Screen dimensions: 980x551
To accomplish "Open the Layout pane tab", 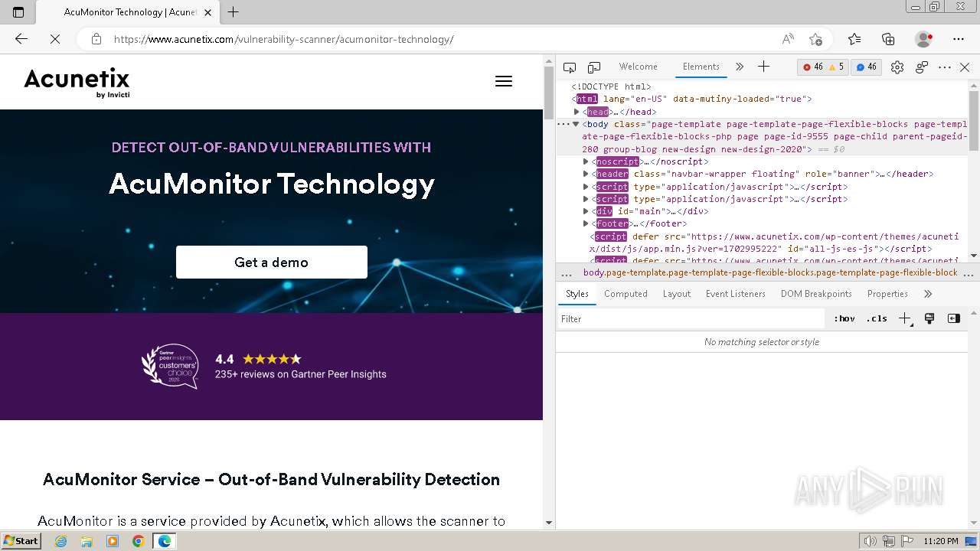I will 676,294.
